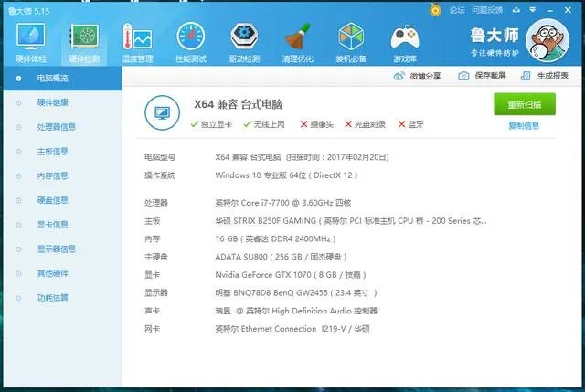Close the 鲁大师 window

tap(568, 10)
